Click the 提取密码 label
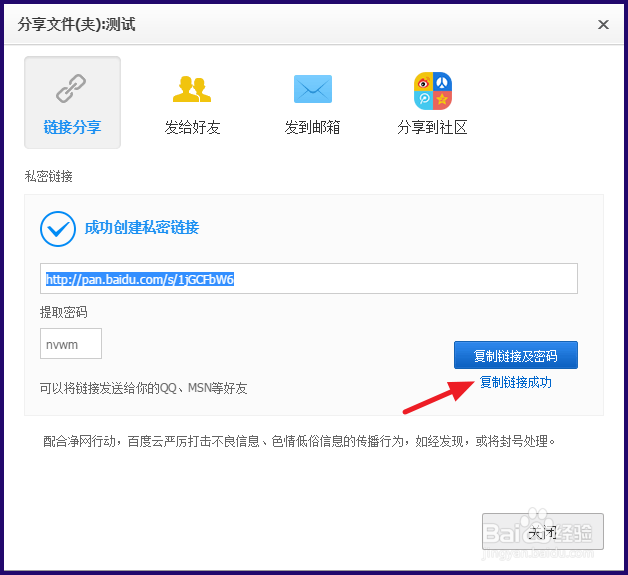Image resolution: width=628 pixels, height=575 pixels. 64,312
